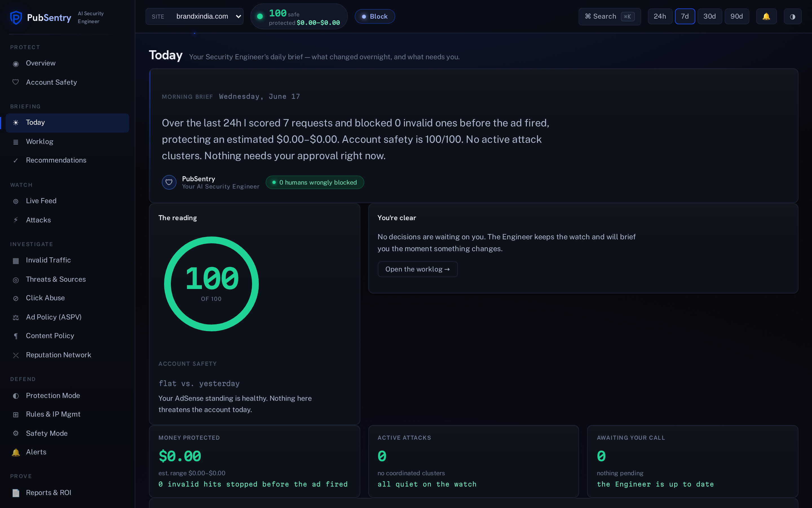Click the 100 safe protected status pill

click(299, 16)
